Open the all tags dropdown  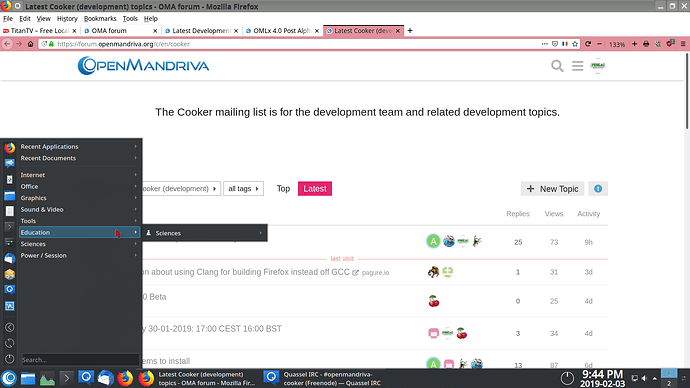pyautogui.click(x=243, y=189)
